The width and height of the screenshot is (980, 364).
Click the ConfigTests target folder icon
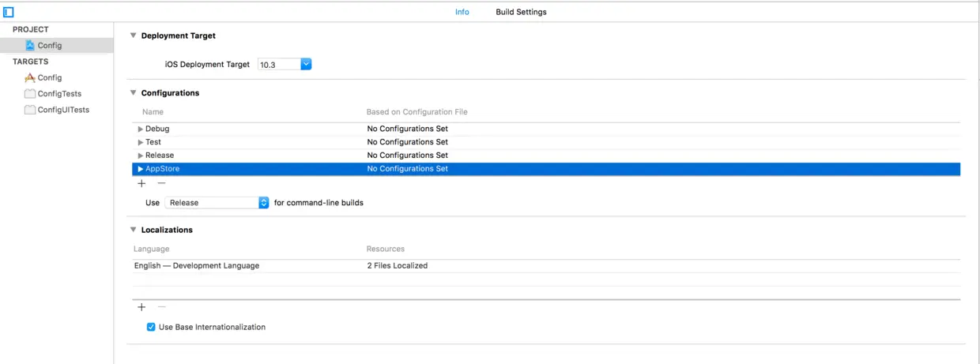pyautogui.click(x=30, y=94)
